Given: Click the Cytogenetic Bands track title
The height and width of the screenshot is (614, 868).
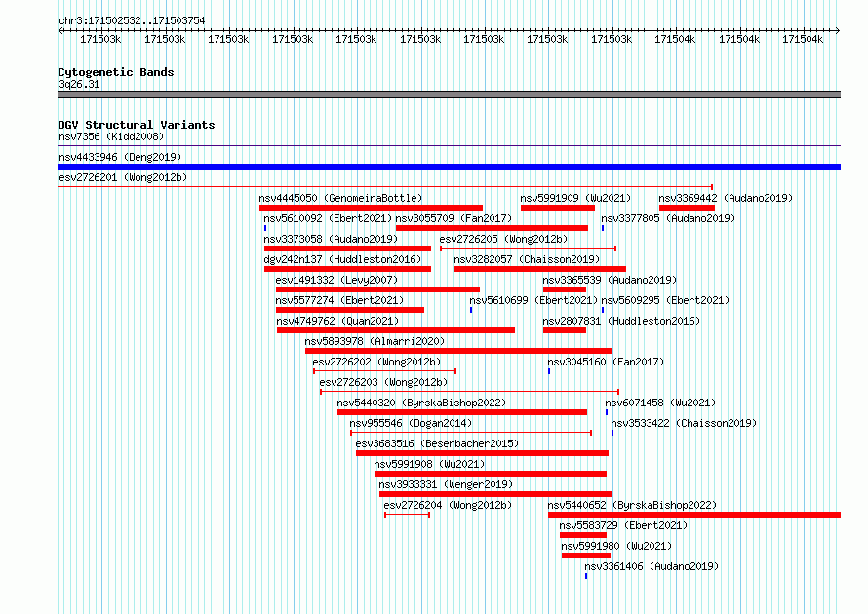Looking at the screenshot, I should (x=116, y=72).
